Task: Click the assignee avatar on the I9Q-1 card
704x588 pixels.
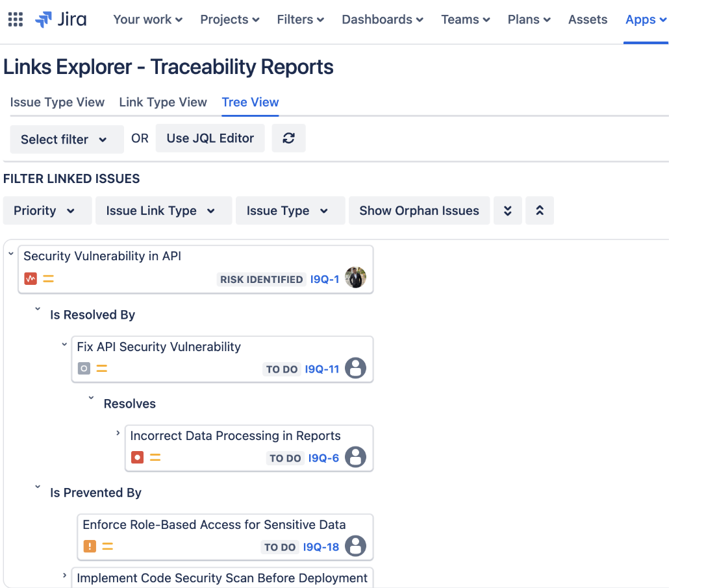Action: (x=356, y=277)
